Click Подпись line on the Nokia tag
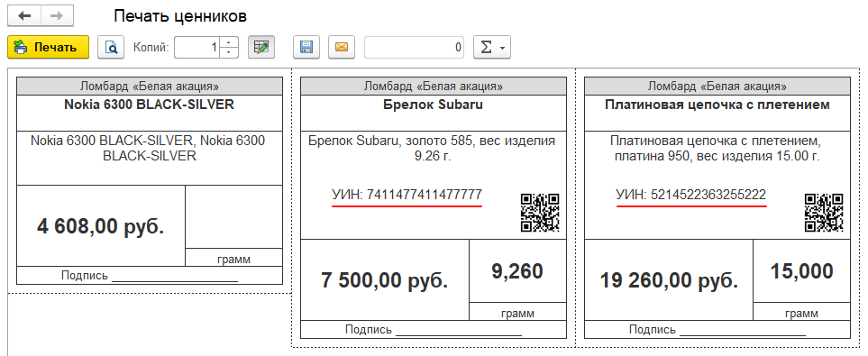The width and height of the screenshot is (868, 356). [150, 275]
